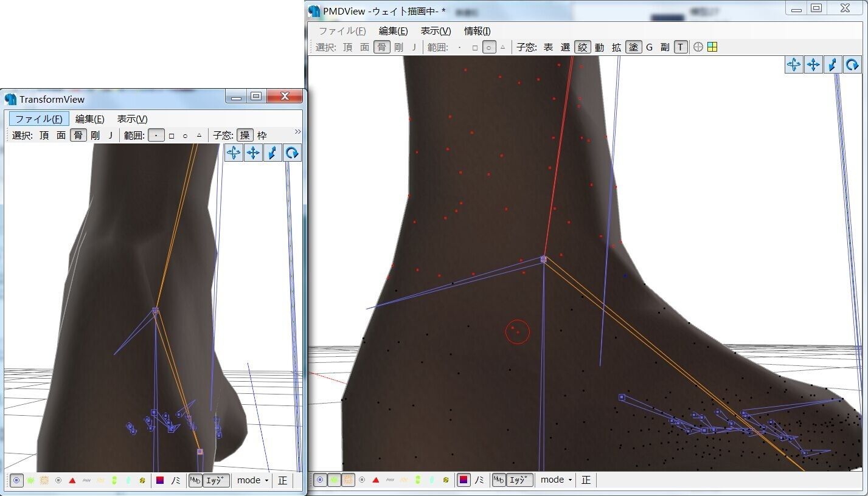Viewport: 868px width, 496px height.
Task: Click the pan move icon in TransformView
Action: click(x=253, y=153)
